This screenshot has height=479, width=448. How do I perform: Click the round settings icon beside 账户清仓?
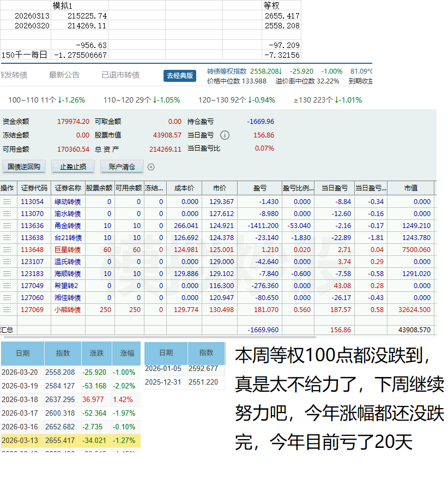click(x=151, y=167)
